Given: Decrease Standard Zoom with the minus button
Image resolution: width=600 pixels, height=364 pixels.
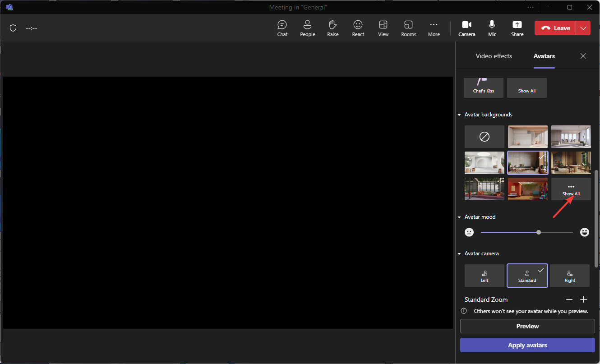Looking at the screenshot, I should (x=569, y=299).
